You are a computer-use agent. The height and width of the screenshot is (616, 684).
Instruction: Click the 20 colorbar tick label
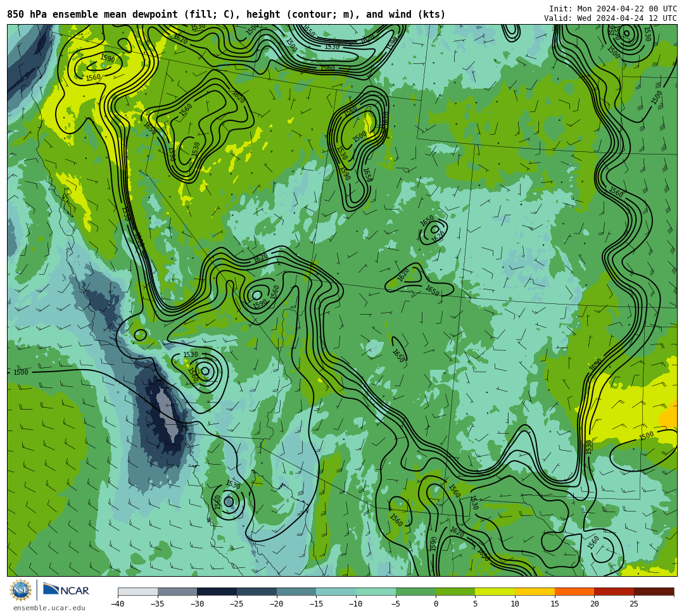tap(594, 604)
